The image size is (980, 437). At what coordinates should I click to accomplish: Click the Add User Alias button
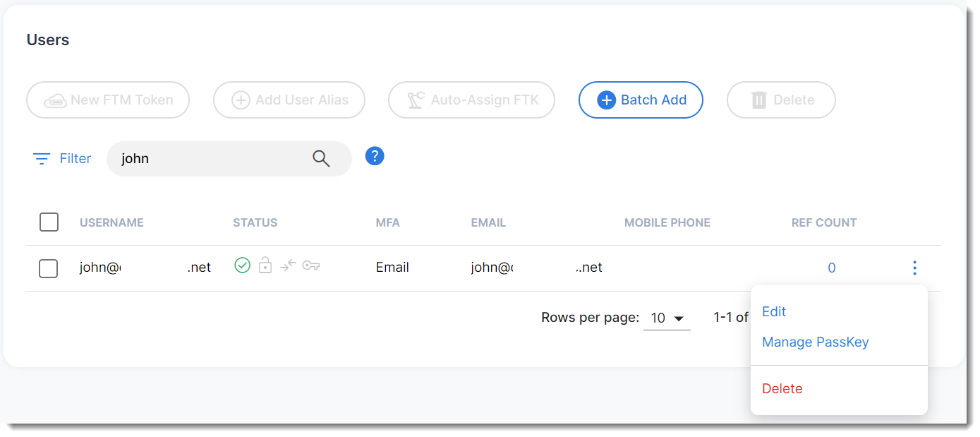click(289, 100)
